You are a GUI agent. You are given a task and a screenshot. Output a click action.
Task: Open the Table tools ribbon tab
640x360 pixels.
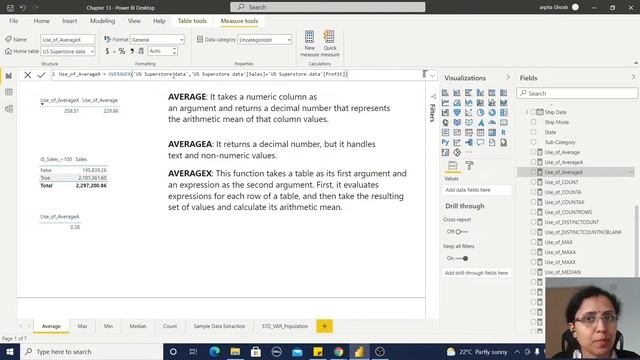192,21
